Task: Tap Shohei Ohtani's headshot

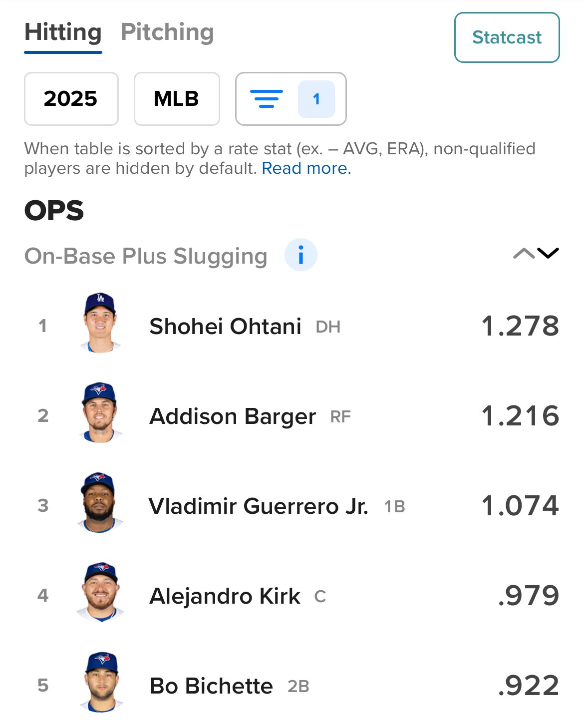Action: [100, 323]
